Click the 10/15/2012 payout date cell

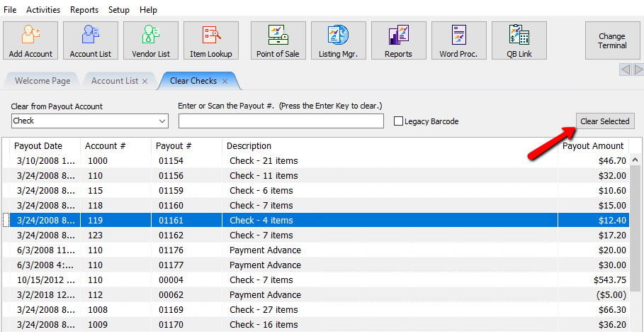tap(45, 280)
